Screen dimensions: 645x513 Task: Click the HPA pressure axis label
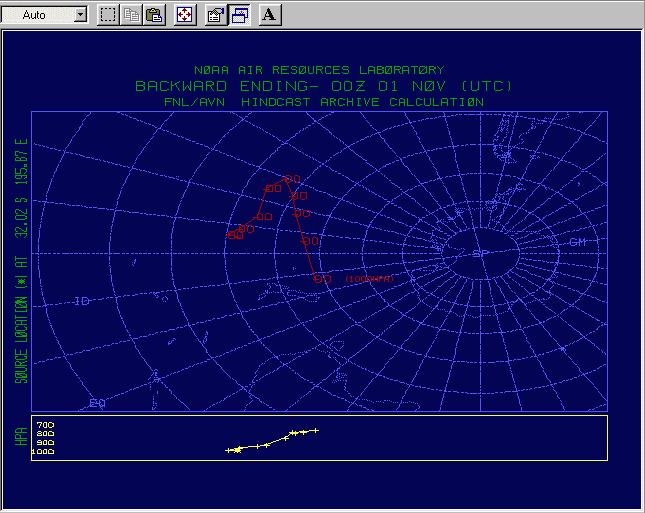coord(19,438)
